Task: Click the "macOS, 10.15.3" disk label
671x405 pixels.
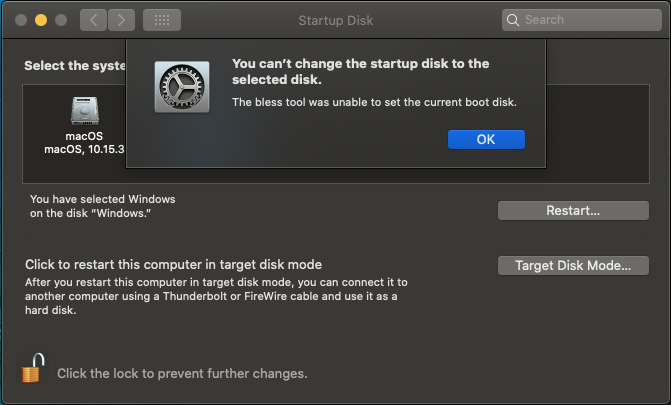Action: click(85, 150)
